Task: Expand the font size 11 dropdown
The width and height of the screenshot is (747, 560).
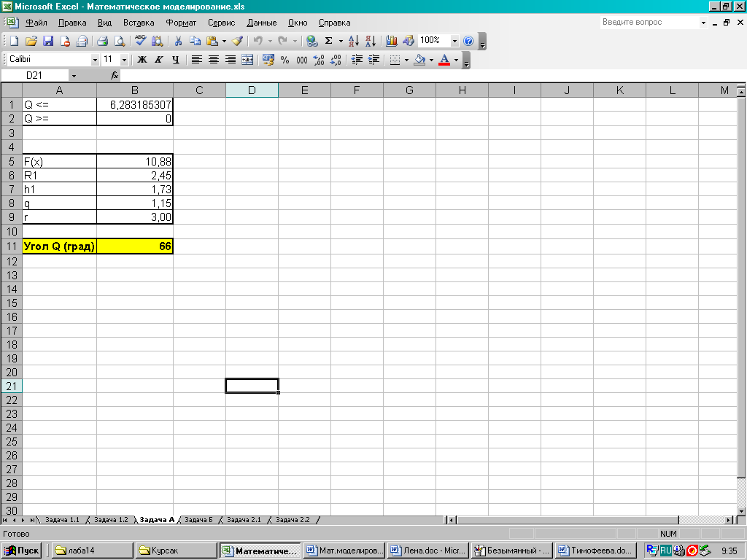Action: tap(124, 60)
